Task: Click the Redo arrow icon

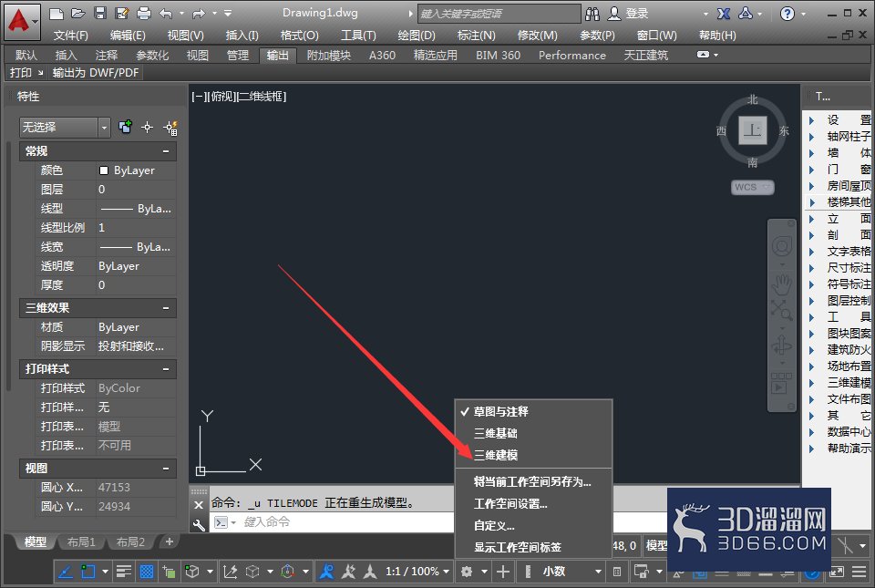Action: tap(199, 14)
